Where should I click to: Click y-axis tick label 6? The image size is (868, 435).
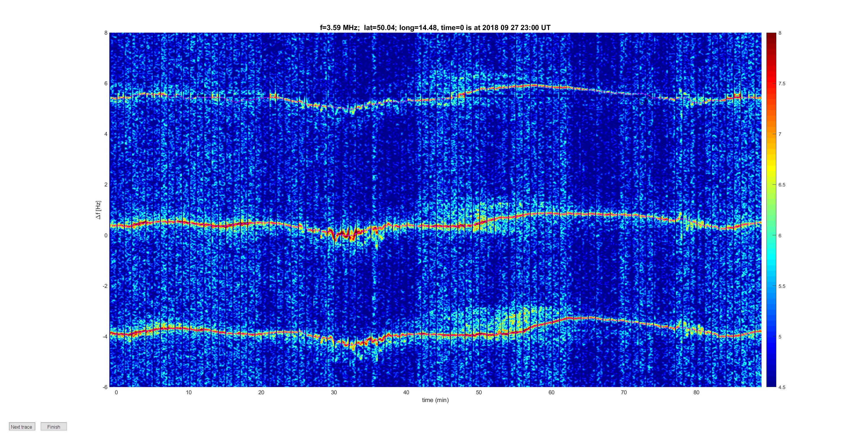pyautogui.click(x=106, y=84)
